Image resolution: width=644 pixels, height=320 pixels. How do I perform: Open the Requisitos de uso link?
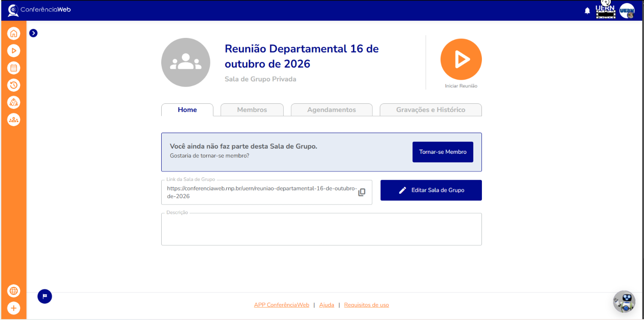[x=366, y=305]
